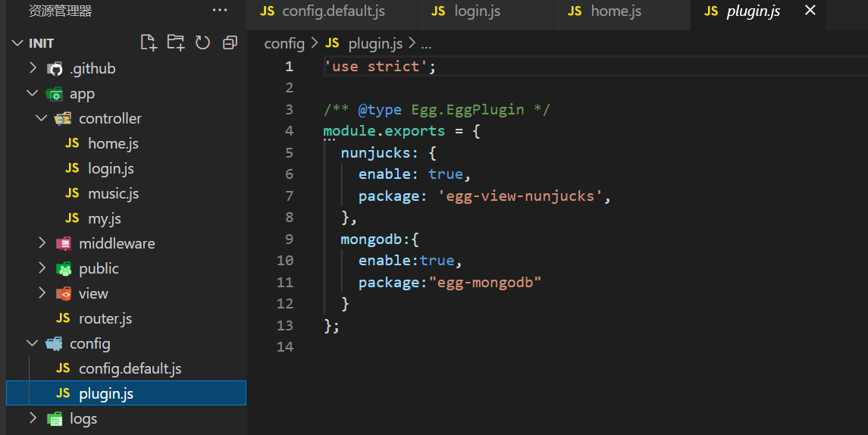Expand the .github folder chevron
The height and width of the screenshot is (435, 868).
pos(33,68)
